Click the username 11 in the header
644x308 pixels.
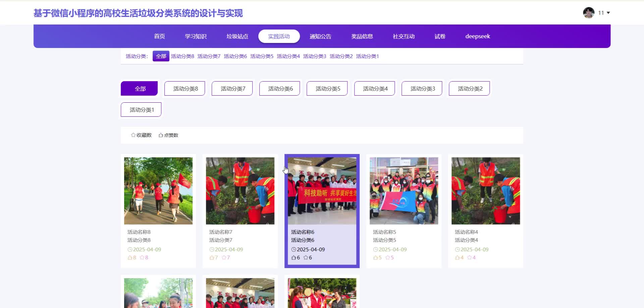(601, 13)
